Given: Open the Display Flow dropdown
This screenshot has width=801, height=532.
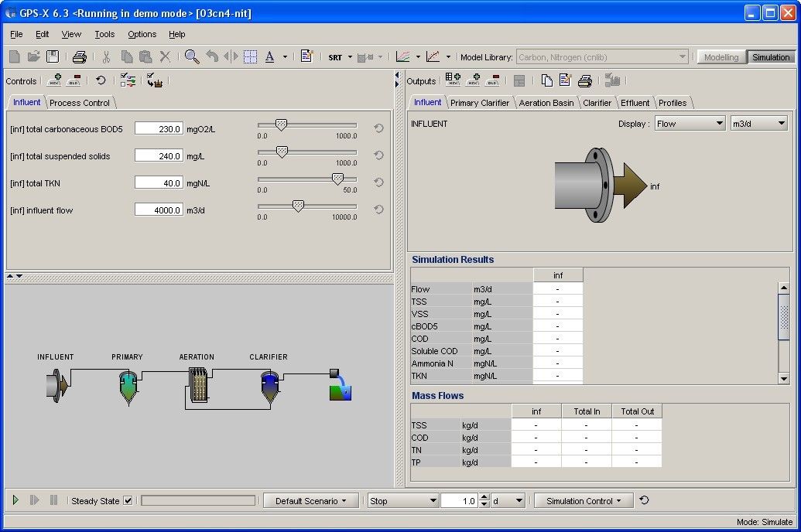Looking at the screenshot, I should pyautogui.click(x=690, y=124).
